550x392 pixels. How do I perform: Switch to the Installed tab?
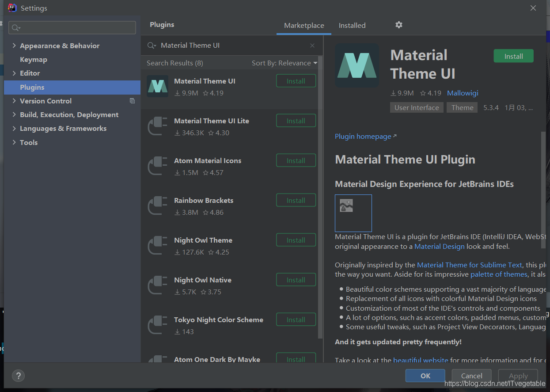[x=352, y=25]
